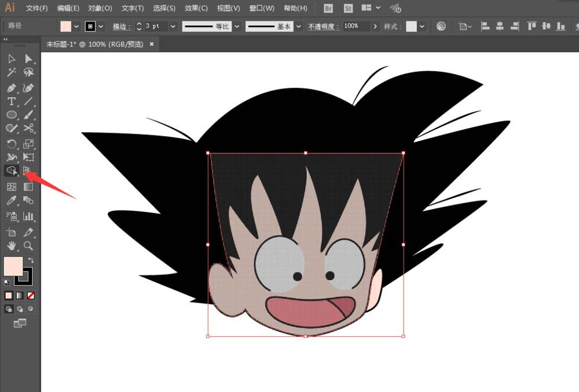This screenshot has height=392, width=579.
Task: Select the Gradient tool
Action: (x=28, y=187)
